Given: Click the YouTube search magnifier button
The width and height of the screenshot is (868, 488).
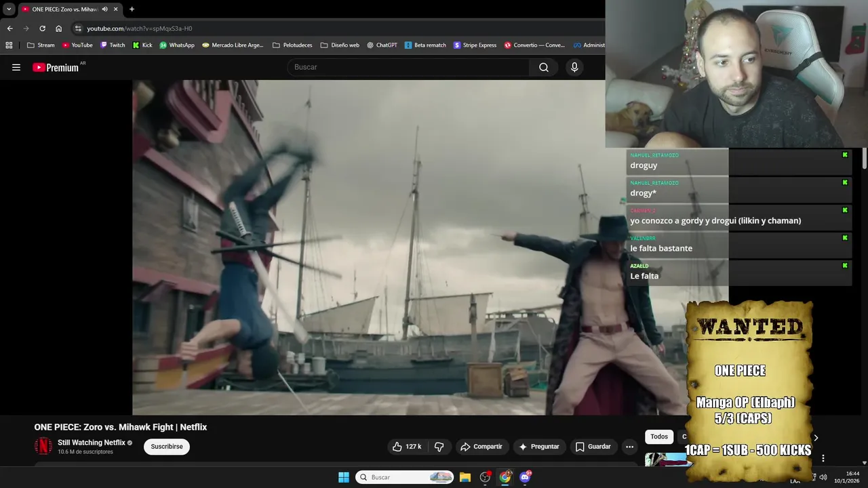Looking at the screenshot, I should (x=544, y=67).
